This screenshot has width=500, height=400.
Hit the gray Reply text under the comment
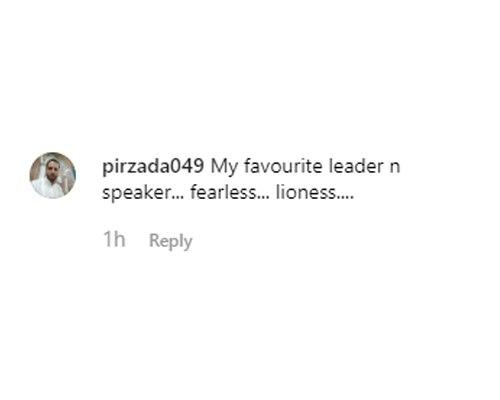(171, 241)
